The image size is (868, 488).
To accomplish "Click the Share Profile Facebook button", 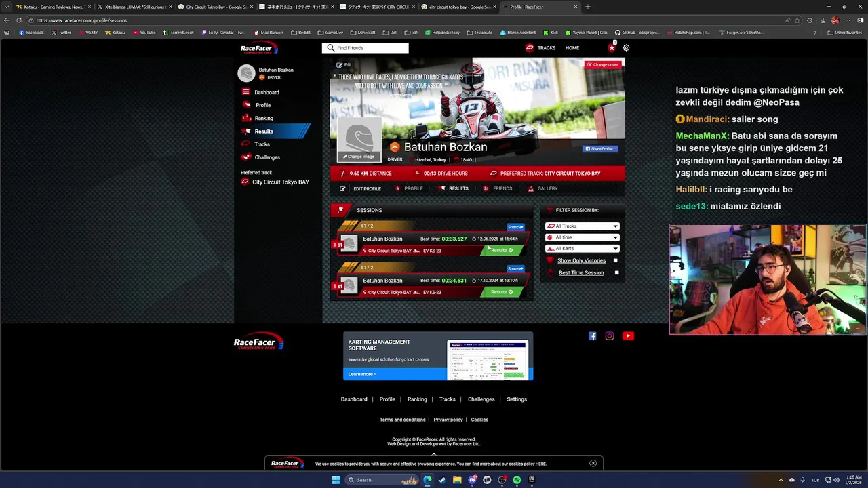I will [x=599, y=149].
